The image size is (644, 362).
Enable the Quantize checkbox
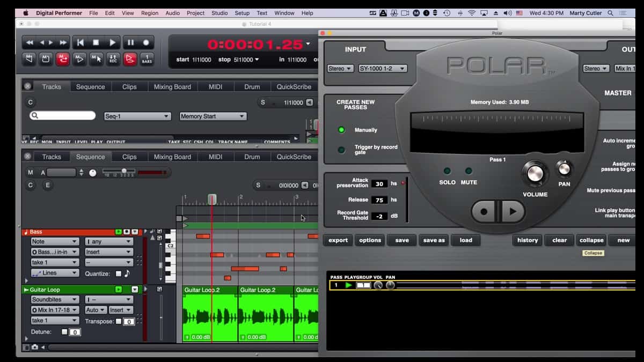(119, 274)
